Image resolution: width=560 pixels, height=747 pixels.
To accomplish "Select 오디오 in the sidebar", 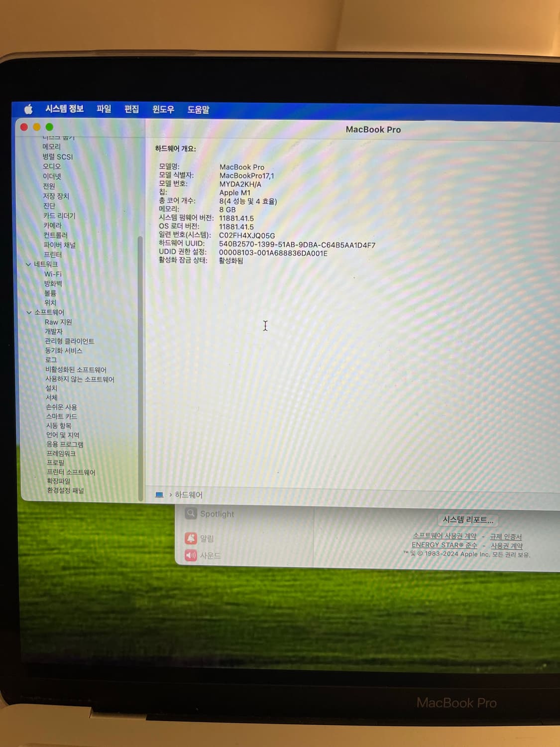I will coord(51,166).
